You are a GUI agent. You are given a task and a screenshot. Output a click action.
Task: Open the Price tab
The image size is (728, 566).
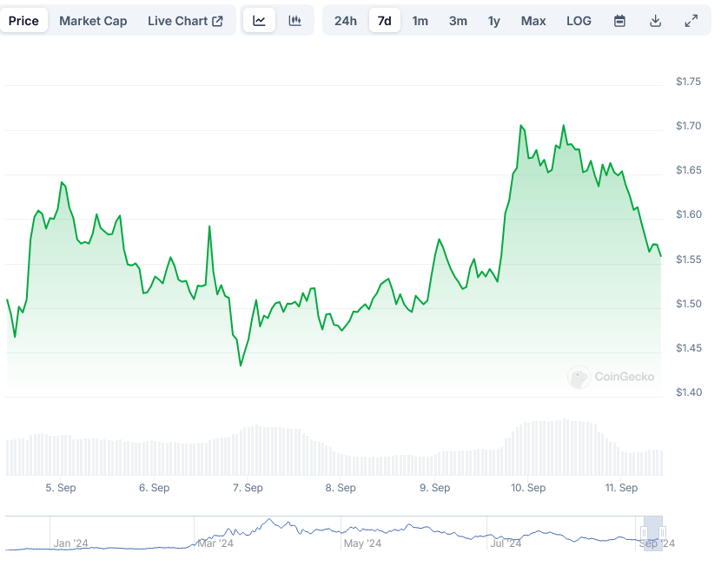(x=23, y=21)
